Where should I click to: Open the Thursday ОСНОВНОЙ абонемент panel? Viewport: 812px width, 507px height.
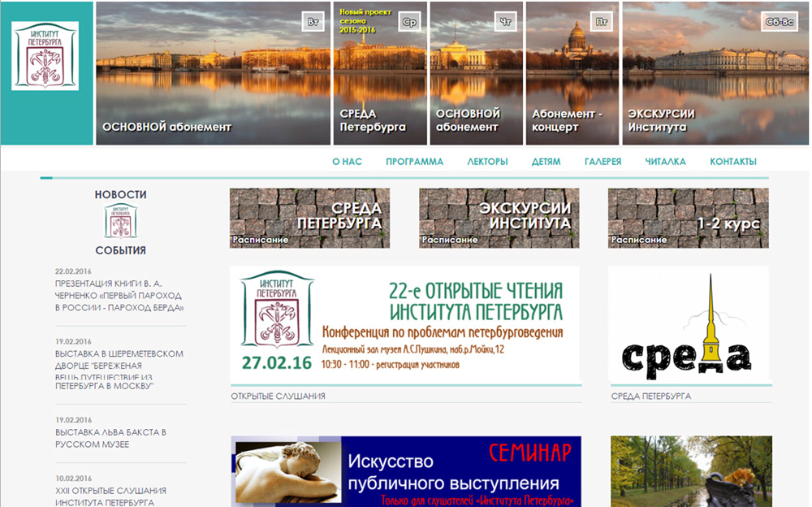[x=477, y=73]
